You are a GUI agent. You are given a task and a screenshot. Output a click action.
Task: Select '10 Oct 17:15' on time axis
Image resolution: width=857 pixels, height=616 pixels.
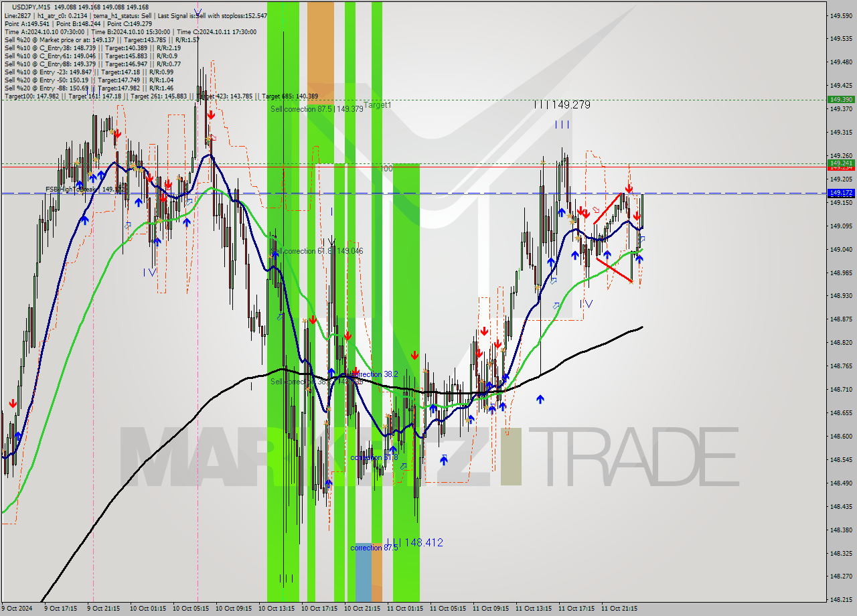pyautogui.click(x=319, y=609)
